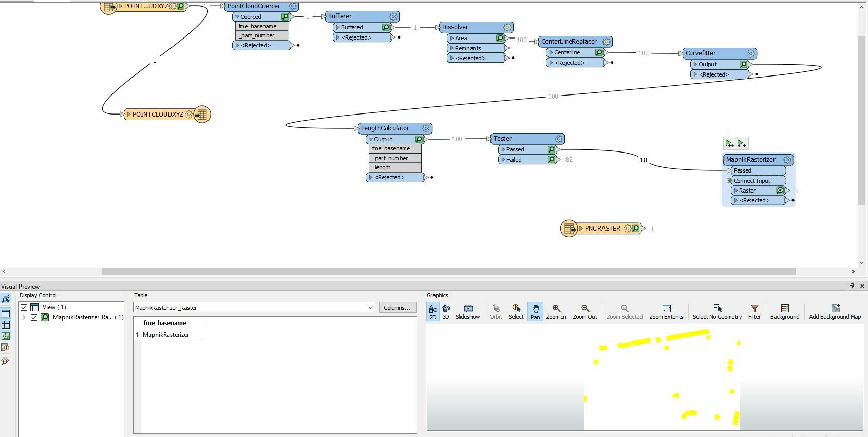Click the View feature count link
Image resolution: width=868 pixels, height=437 pixels.
[62, 307]
